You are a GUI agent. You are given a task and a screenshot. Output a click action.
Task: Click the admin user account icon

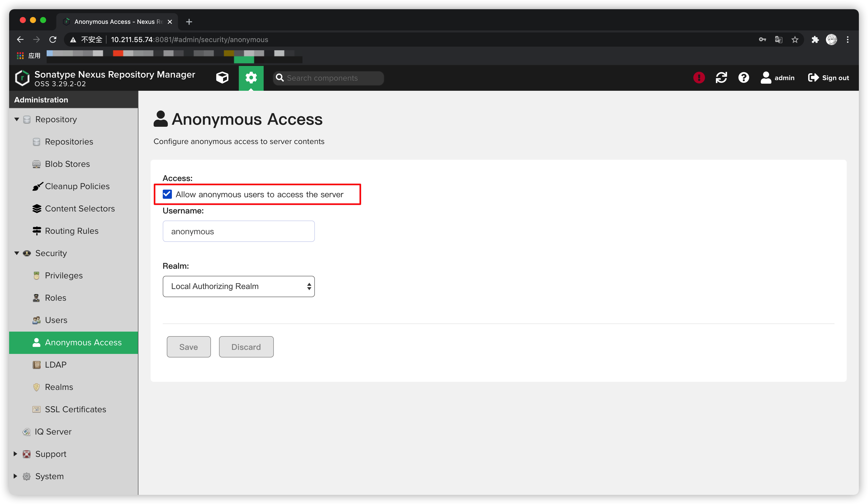[x=766, y=78]
